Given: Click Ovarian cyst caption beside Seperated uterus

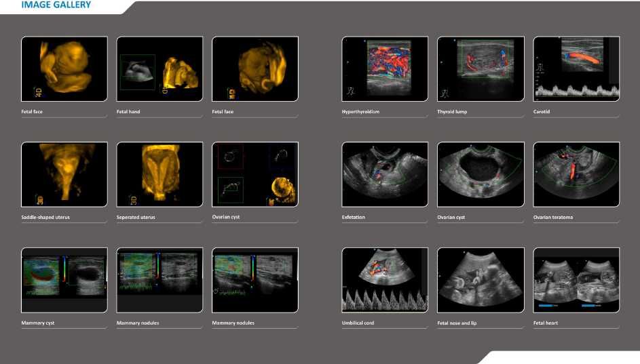Looking at the screenshot, I should [226, 218].
